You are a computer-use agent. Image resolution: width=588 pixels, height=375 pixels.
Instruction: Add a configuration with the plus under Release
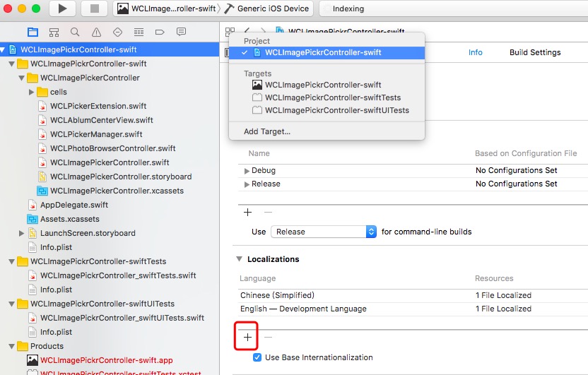(247, 213)
